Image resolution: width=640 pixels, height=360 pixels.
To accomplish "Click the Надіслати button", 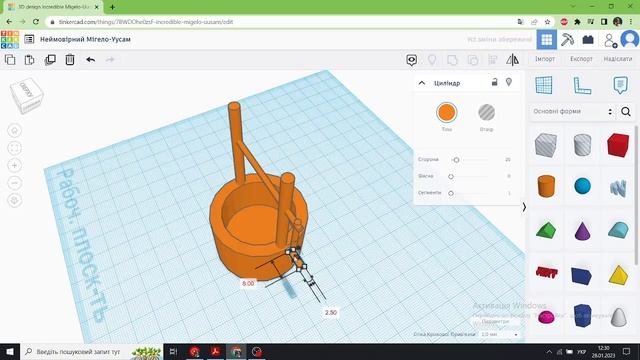I will (618, 59).
